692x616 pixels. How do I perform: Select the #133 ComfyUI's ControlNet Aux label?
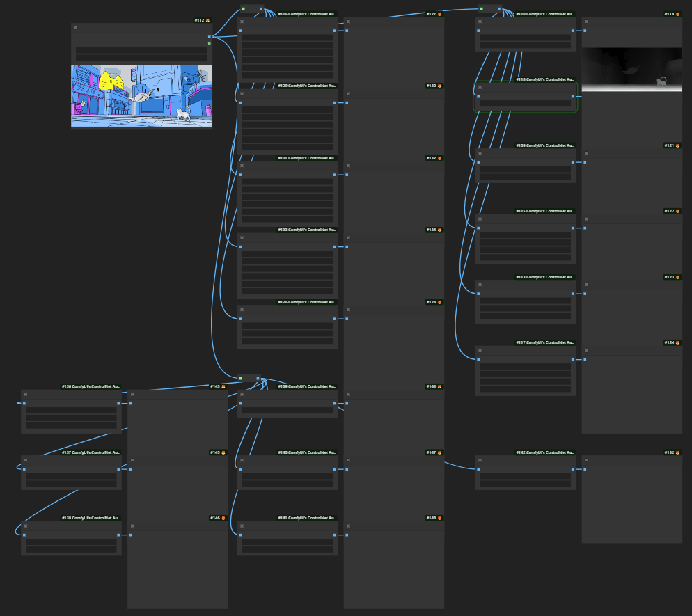[x=307, y=230]
